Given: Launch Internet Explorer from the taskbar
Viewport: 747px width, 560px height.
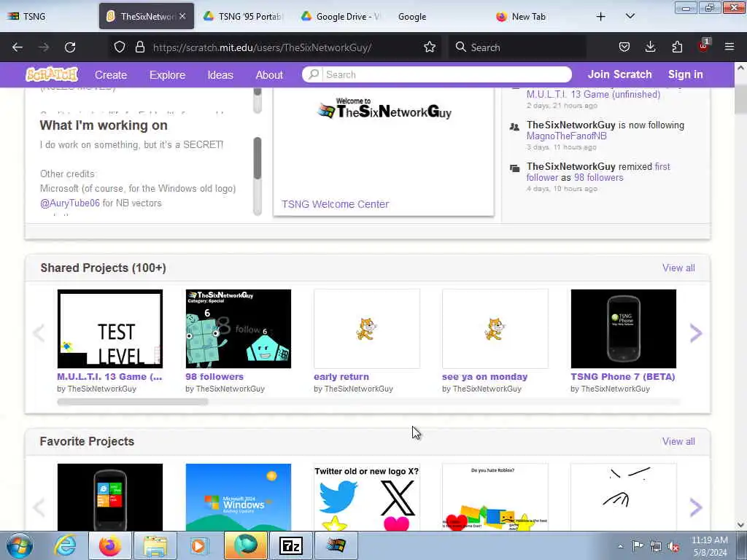Looking at the screenshot, I should 65,545.
